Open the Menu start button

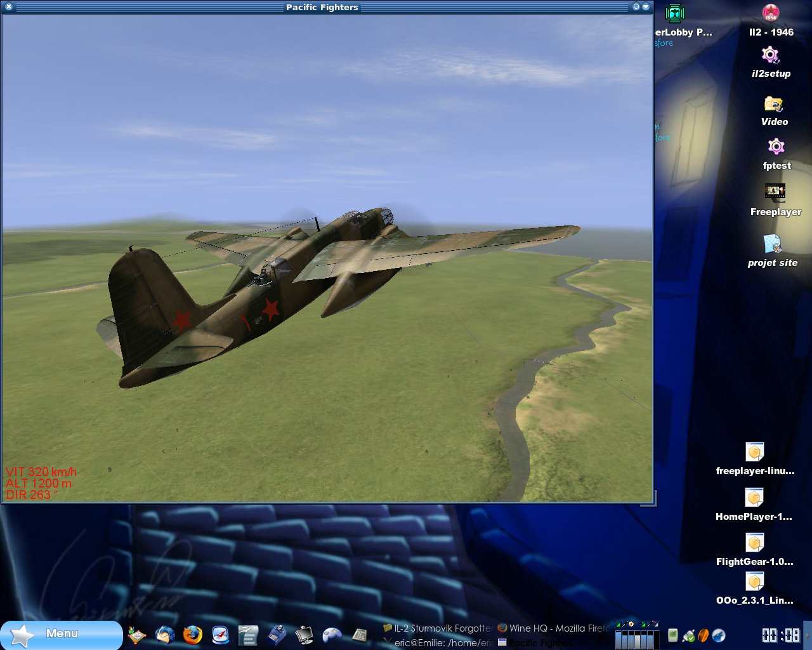[62, 635]
